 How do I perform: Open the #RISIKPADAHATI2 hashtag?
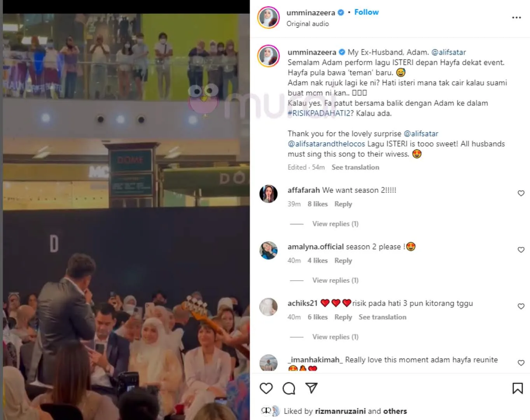point(319,113)
